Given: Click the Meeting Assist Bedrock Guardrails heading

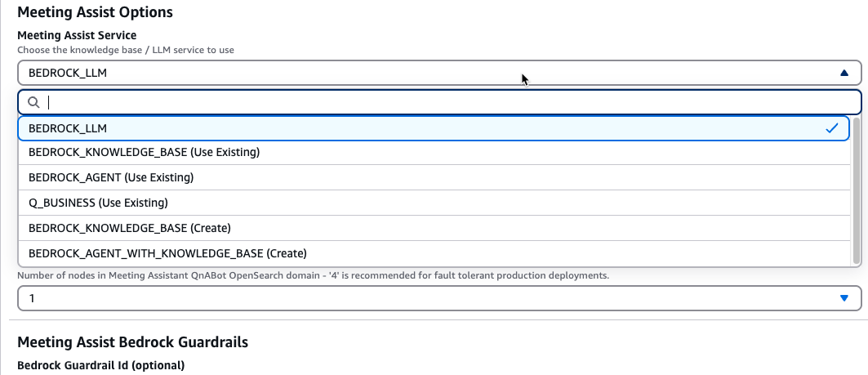Looking at the screenshot, I should [133, 342].
